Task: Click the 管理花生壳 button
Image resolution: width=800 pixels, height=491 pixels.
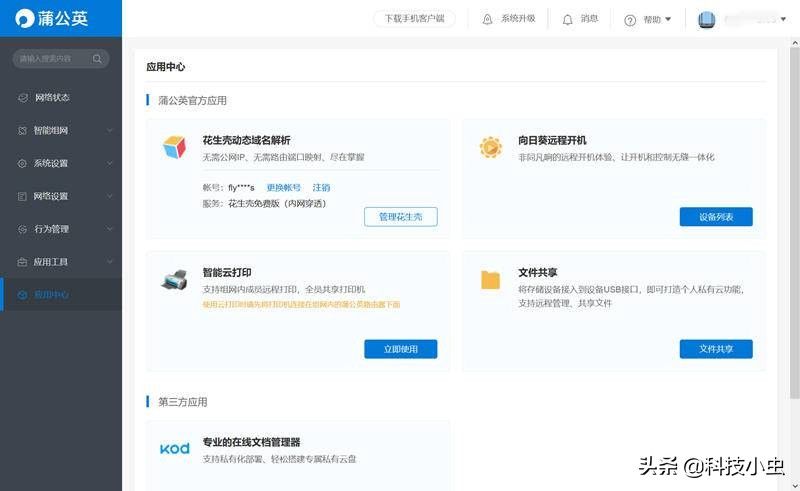Action: coord(401,217)
